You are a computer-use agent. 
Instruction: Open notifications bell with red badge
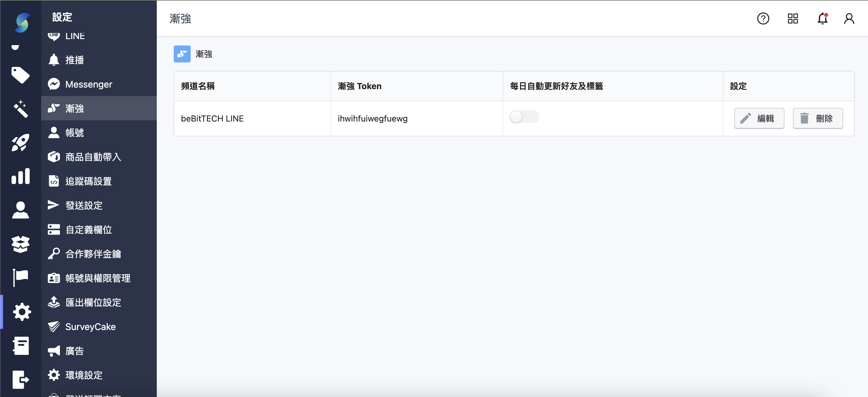click(822, 18)
